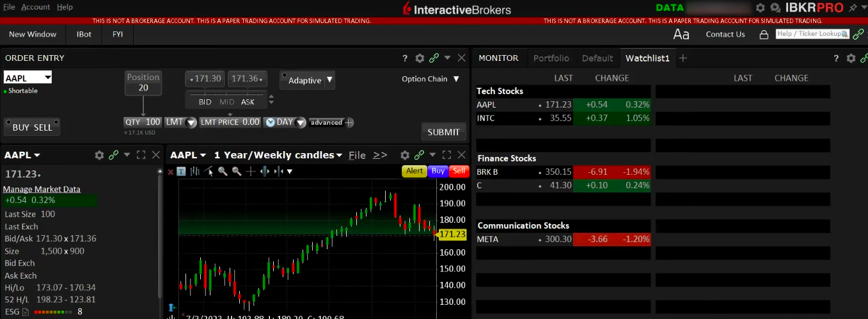This screenshot has height=319, width=868.
Task: Open Monitor help question mark
Action: (x=836, y=58)
